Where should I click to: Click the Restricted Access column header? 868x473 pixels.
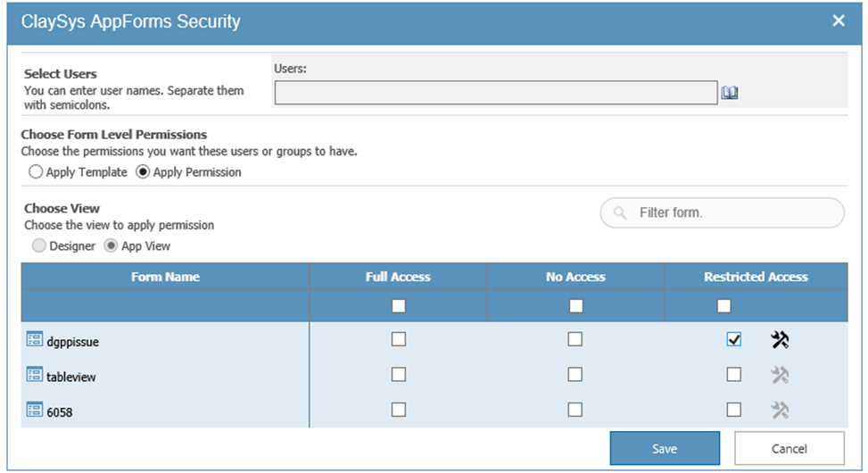(x=756, y=277)
